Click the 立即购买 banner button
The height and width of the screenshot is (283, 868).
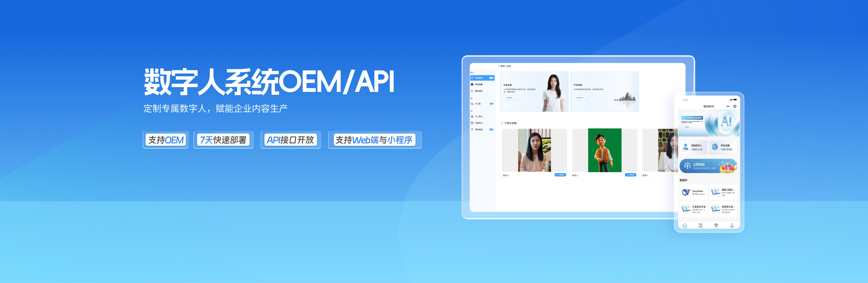coord(708,166)
